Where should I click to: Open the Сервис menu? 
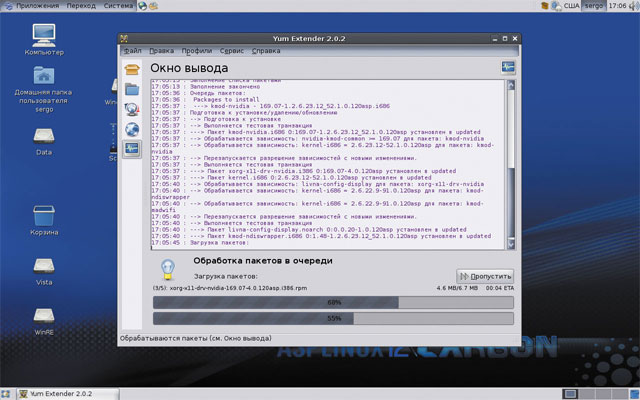pyautogui.click(x=232, y=51)
